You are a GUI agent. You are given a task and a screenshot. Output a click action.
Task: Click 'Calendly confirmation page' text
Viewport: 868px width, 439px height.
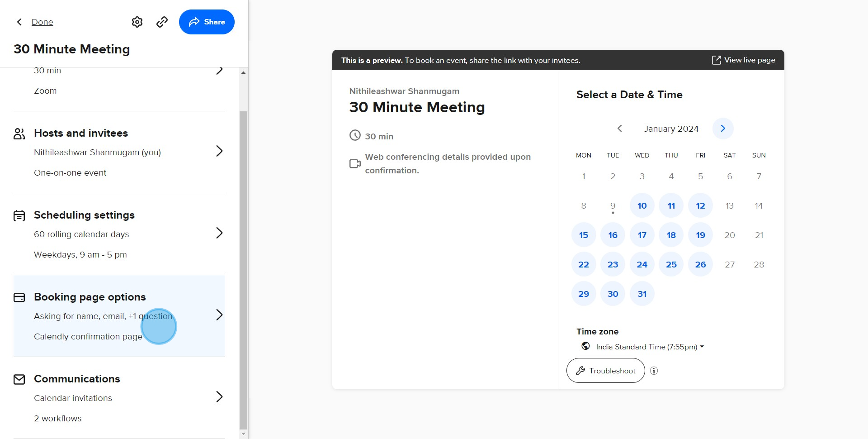tap(88, 337)
